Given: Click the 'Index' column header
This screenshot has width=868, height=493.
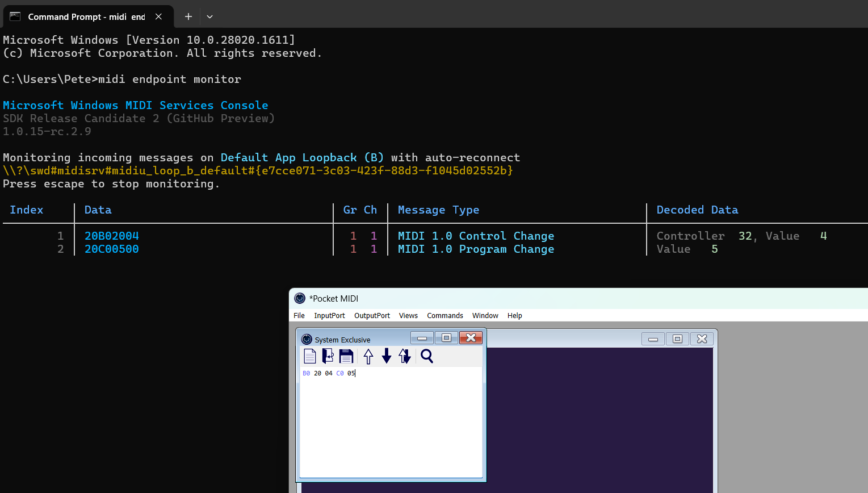Looking at the screenshot, I should tap(27, 210).
